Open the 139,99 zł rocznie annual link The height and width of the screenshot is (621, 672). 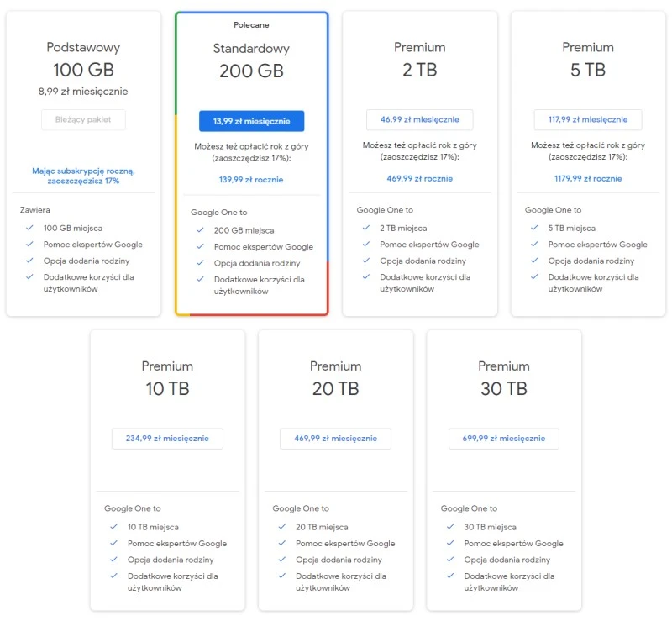[251, 179]
